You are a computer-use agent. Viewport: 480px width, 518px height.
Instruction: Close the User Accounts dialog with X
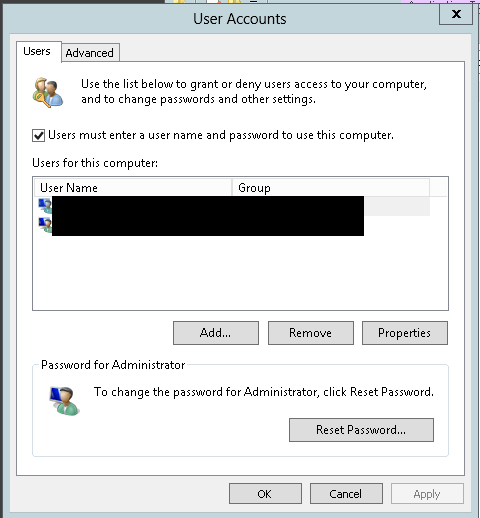click(x=456, y=14)
